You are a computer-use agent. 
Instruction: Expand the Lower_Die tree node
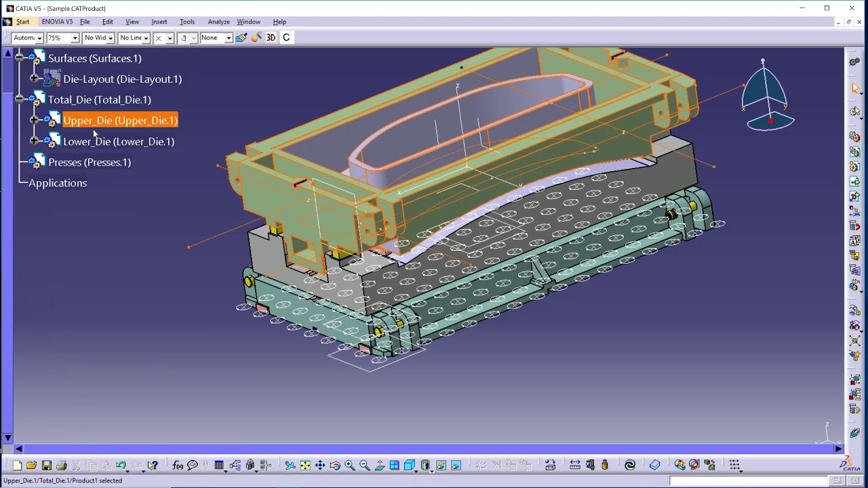(x=35, y=141)
